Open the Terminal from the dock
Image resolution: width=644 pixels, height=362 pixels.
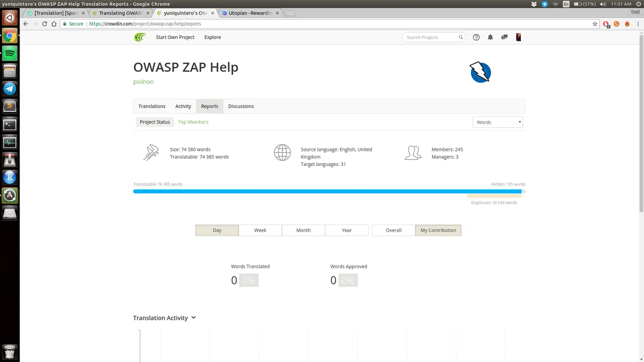(x=10, y=124)
